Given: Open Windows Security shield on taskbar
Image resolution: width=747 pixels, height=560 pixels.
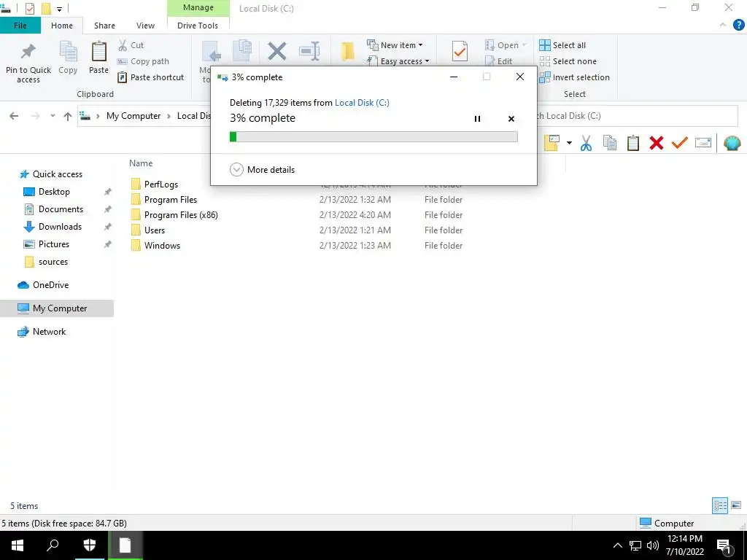Looking at the screenshot, I should [90, 545].
